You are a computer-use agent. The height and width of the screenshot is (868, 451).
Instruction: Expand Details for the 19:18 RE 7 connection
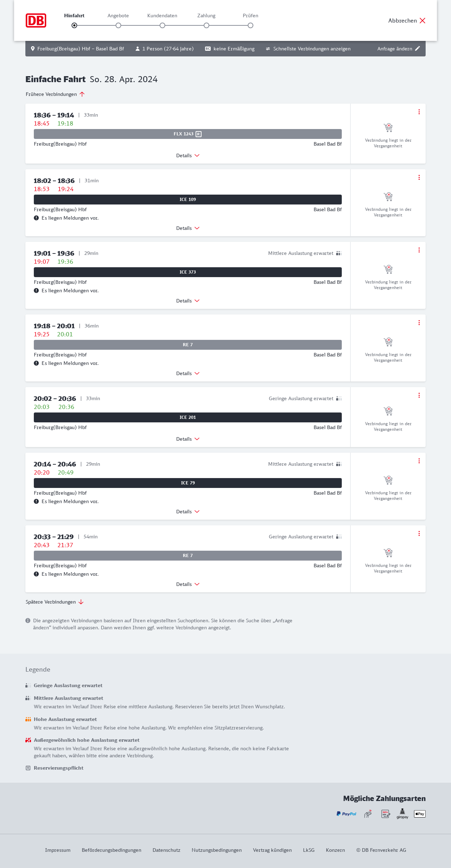[x=188, y=373]
